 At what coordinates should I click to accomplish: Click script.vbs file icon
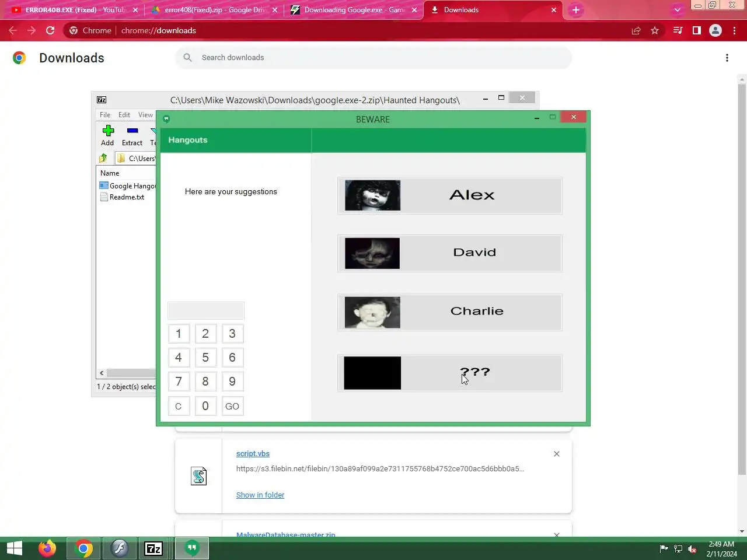pos(198,476)
